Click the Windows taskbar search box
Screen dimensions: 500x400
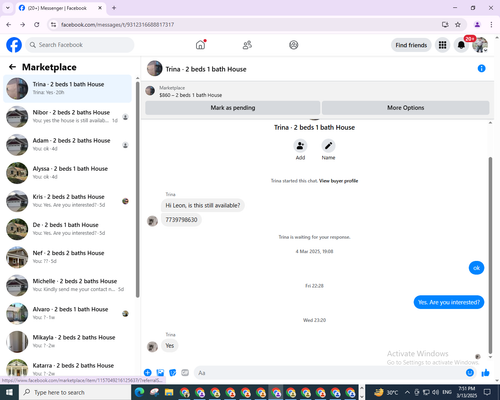[x=75, y=392]
